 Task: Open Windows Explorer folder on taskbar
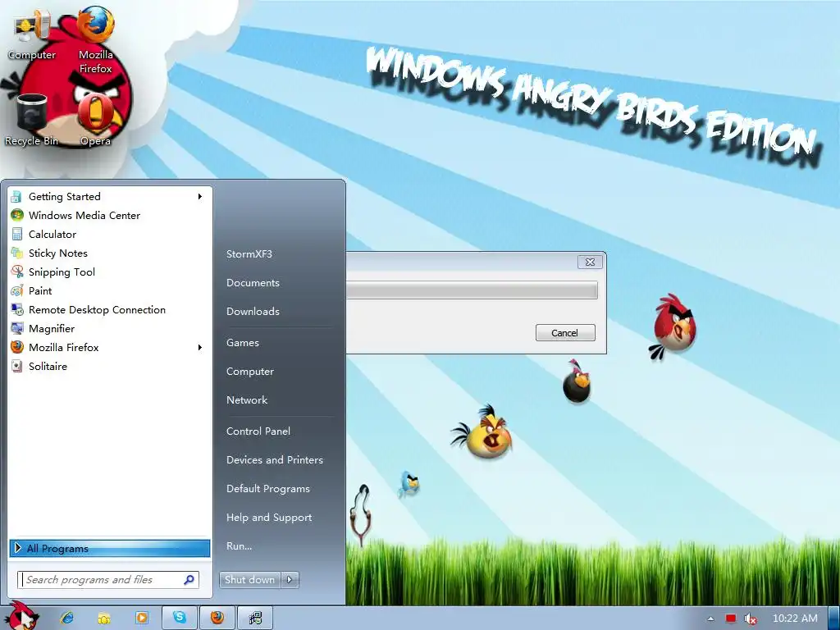click(x=104, y=618)
